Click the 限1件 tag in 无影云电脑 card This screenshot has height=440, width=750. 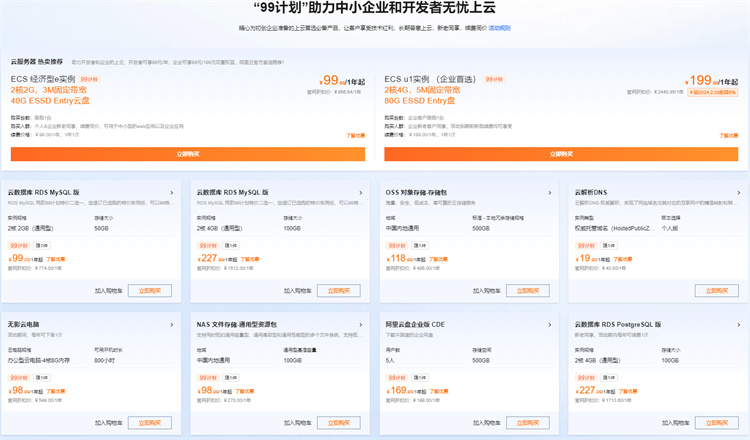tap(42, 378)
